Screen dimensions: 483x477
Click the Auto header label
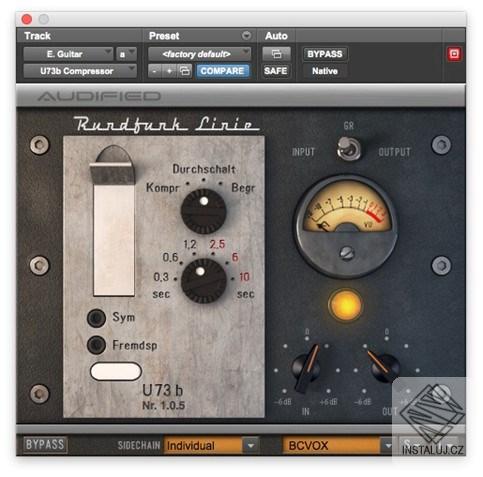coord(276,36)
